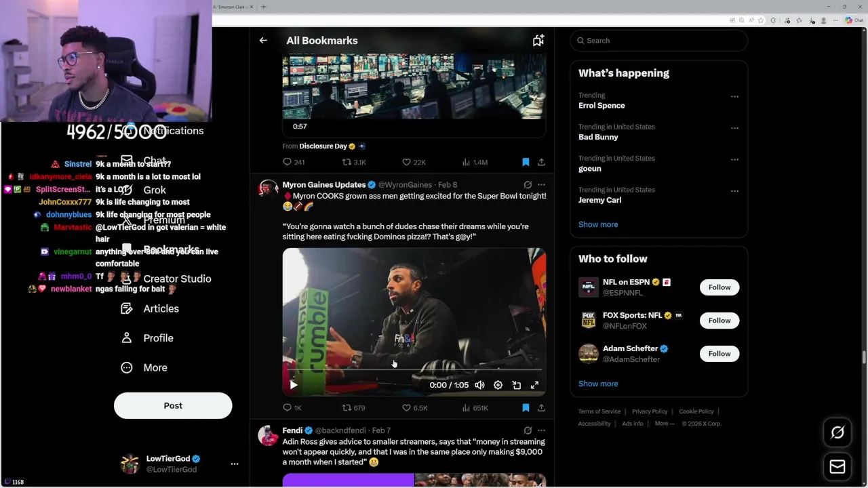Open the More sidebar menu

click(x=144, y=367)
